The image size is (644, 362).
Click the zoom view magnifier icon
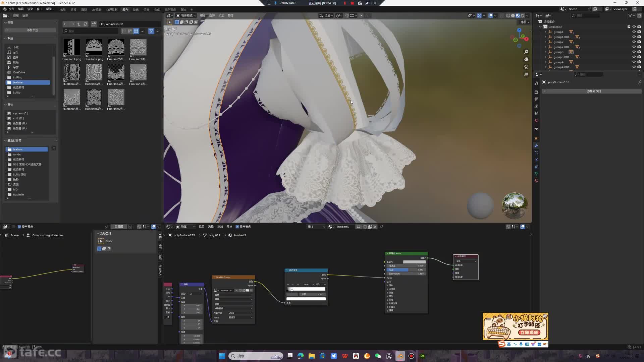(x=526, y=52)
